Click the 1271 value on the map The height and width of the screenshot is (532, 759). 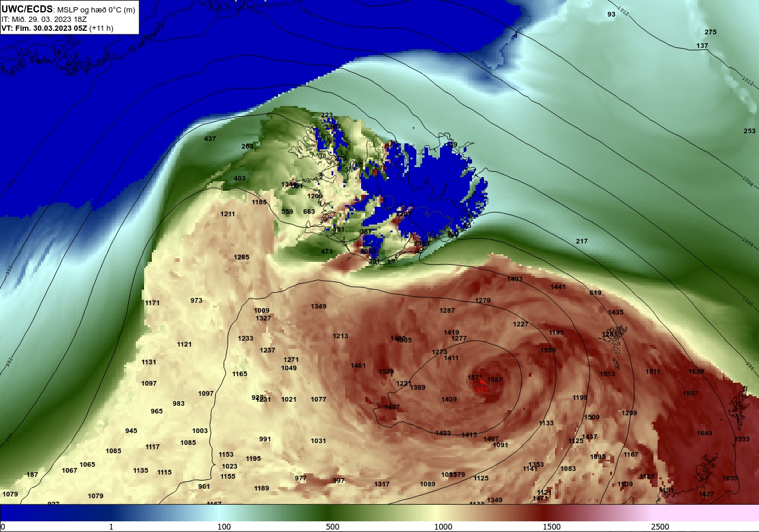point(291,360)
